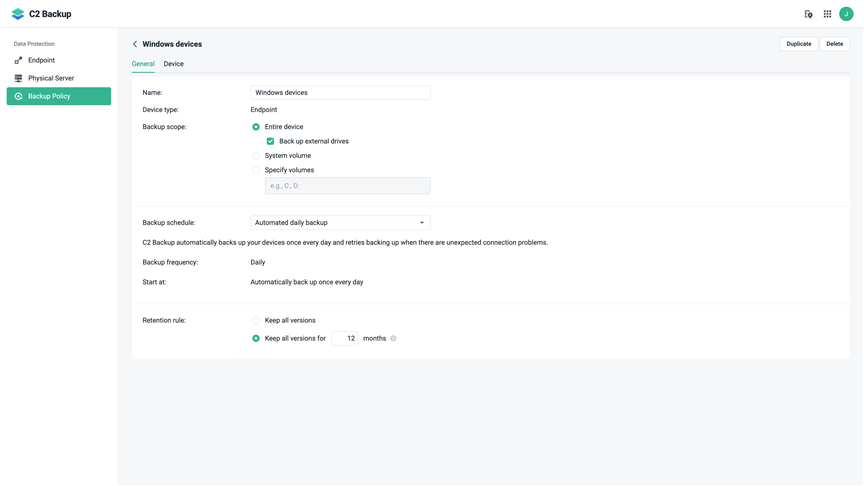Open the Endpoint sidebar icon
864x486 pixels.
[18, 60]
